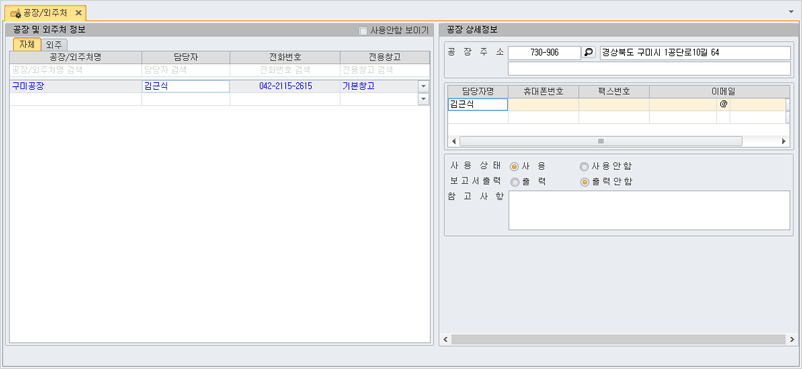Switch to the 자체 tab
Viewport: 802px width, 369px height.
click(x=27, y=45)
